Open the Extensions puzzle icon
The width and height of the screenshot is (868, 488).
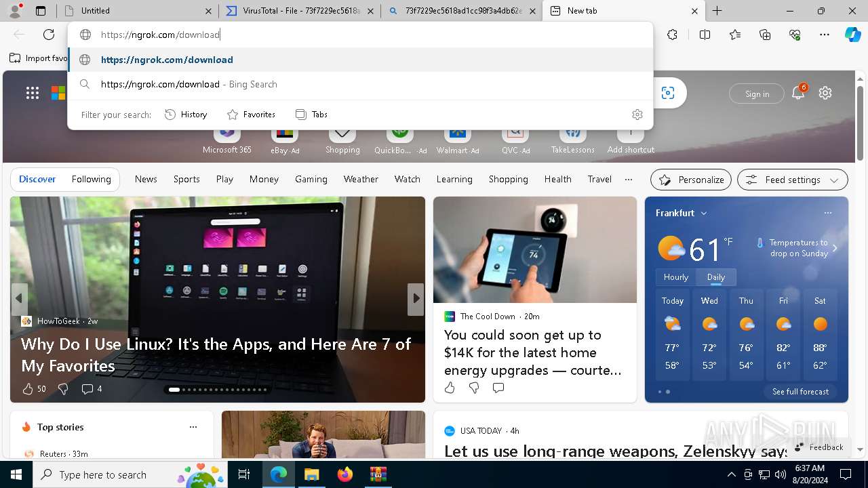click(672, 35)
